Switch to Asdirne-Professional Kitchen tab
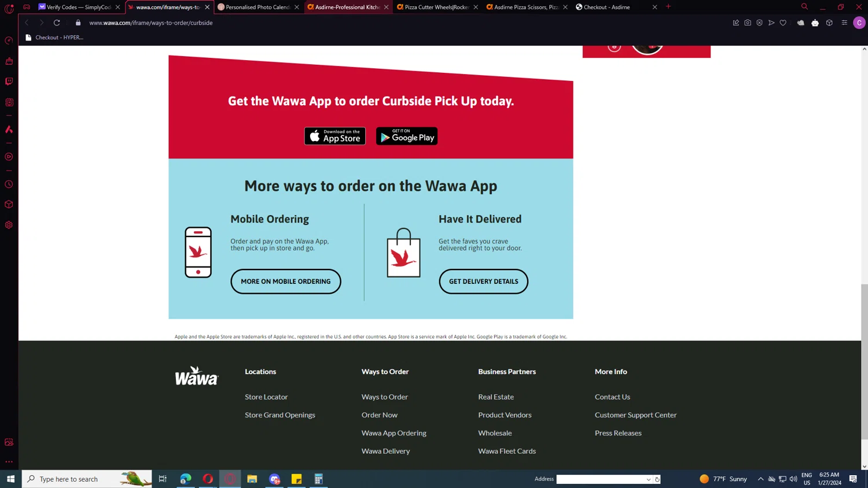868x488 pixels. 347,7
